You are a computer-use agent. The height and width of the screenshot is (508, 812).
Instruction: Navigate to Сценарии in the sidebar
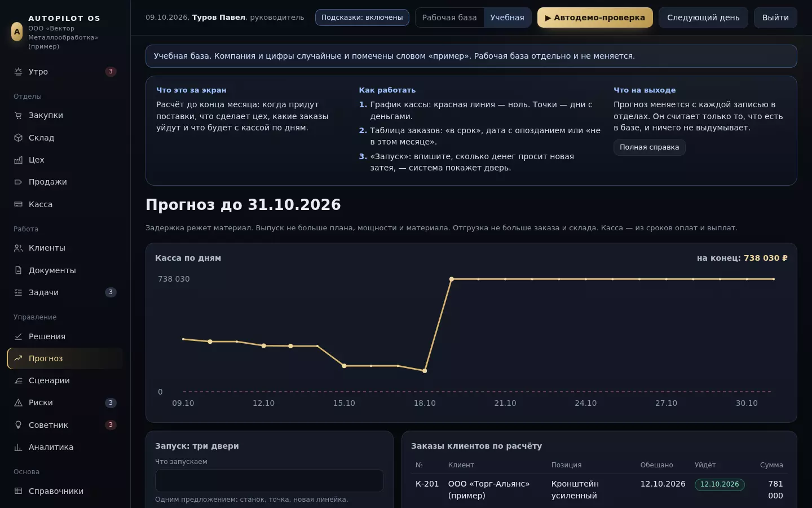(49, 380)
